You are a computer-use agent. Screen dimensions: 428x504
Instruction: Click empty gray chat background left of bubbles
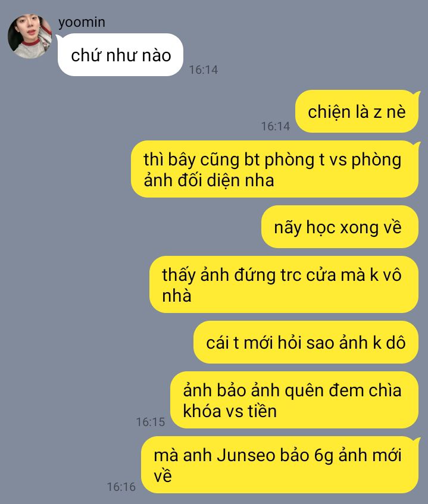[64, 257]
